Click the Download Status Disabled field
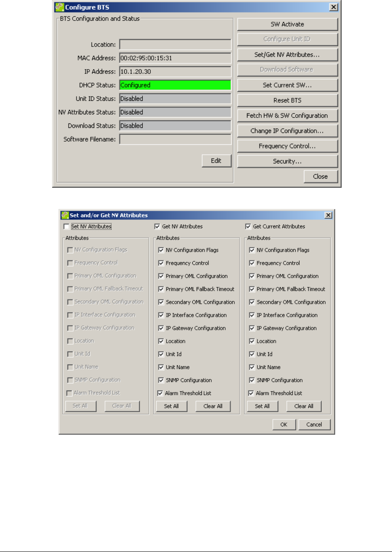Viewport: 392px width, 552px height. pyautogui.click(x=175, y=126)
